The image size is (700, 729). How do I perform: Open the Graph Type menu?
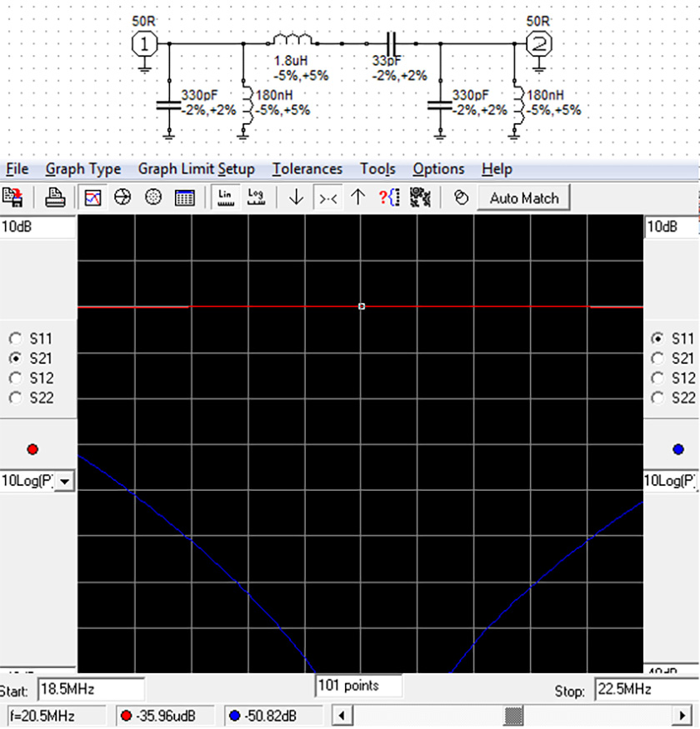83,169
